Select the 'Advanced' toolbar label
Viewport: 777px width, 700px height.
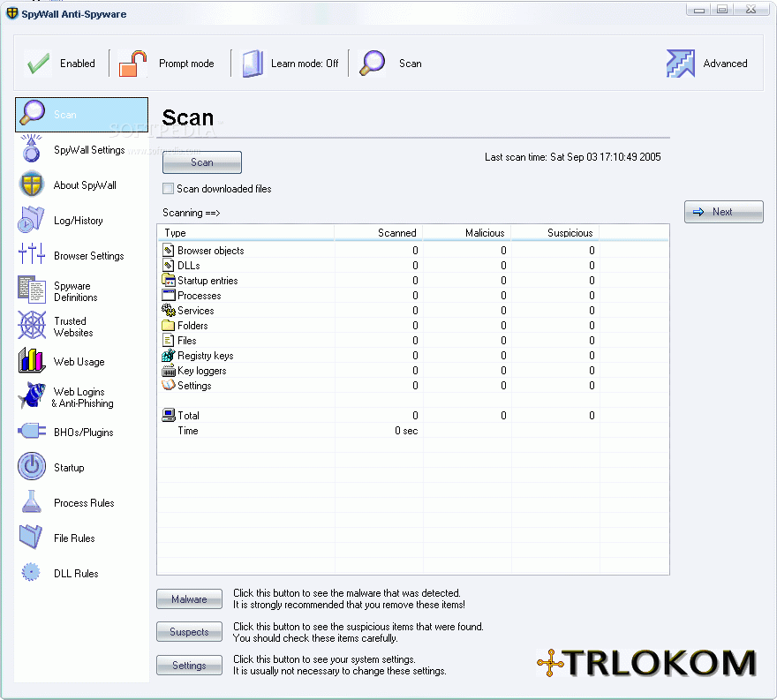[725, 64]
